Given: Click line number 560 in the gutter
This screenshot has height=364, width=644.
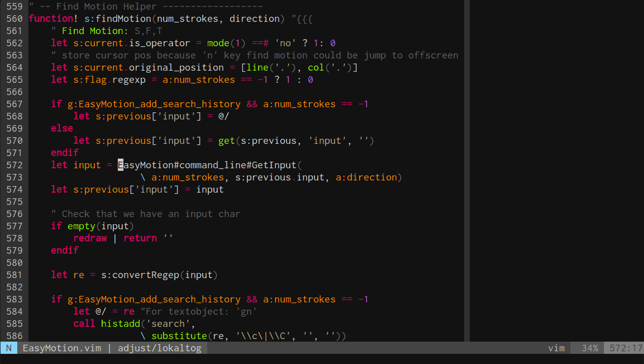Looking at the screenshot, I should (x=13, y=18).
